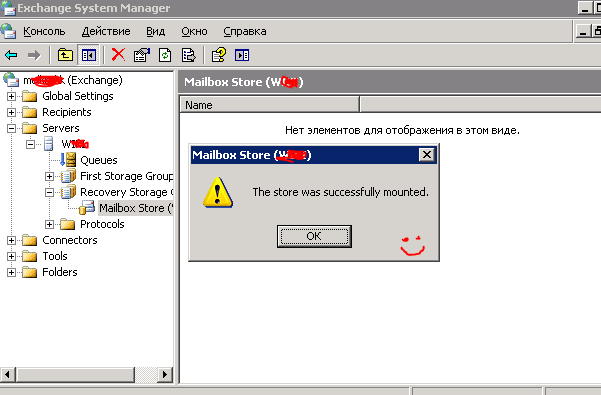Confirm the dialog with OK
The width and height of the screenshot is (601, 395).
(x=314, y=236)
